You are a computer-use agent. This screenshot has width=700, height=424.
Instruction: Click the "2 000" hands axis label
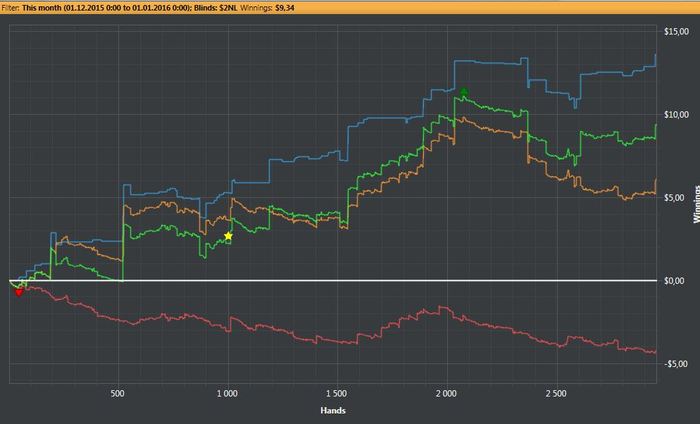coord(446,394)
